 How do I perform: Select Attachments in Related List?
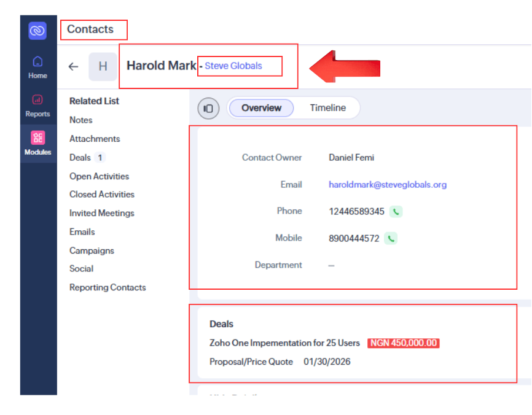tap(95, 139)
